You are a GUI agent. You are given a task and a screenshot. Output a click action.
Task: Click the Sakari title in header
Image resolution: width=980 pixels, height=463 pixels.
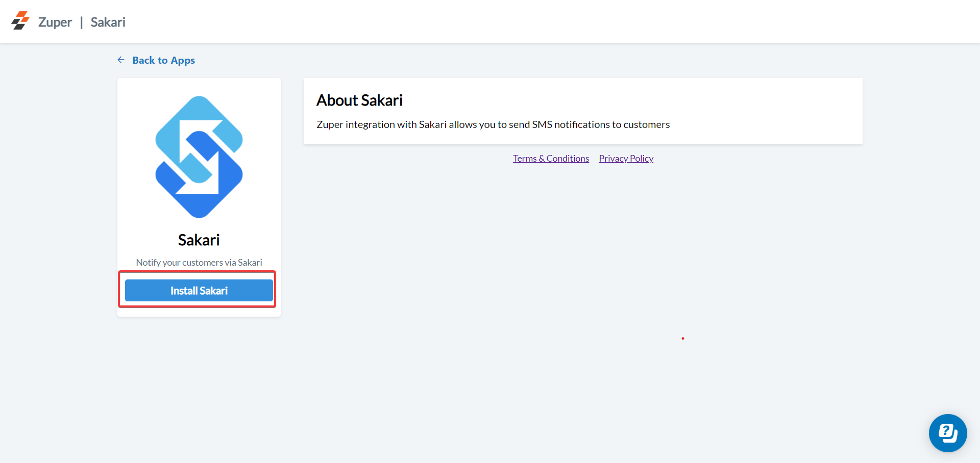(108, 22)
